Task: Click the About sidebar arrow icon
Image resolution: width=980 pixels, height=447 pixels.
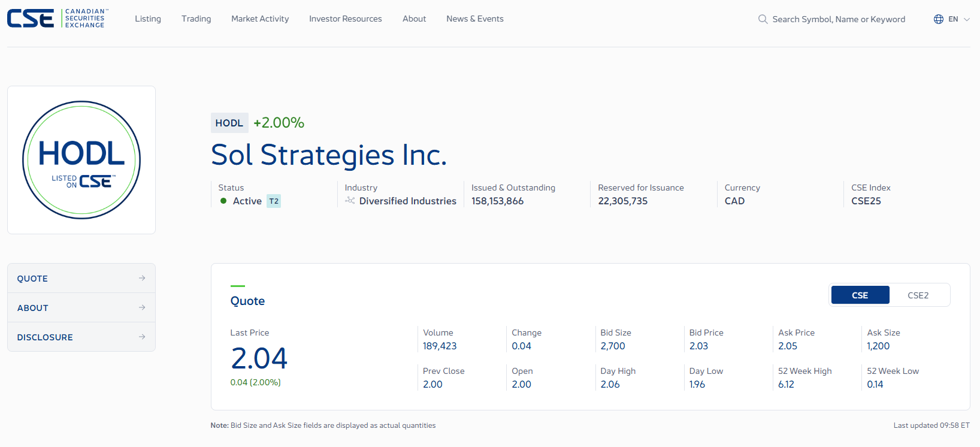Action: click(142, 307)
